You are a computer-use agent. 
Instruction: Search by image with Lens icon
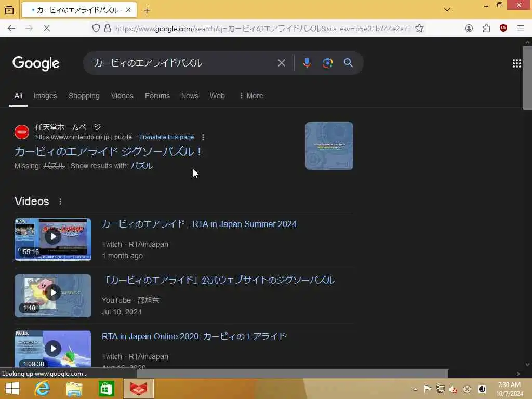coord(327,63)
